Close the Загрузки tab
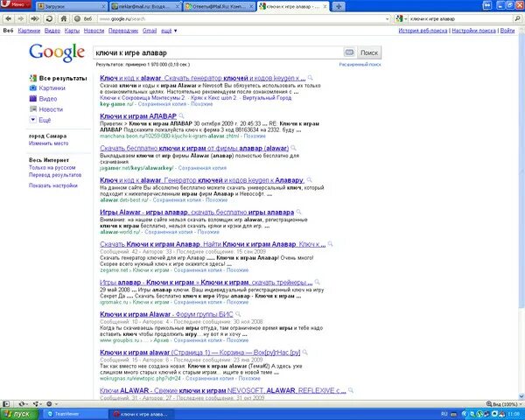525x420 pixels. [103, 6]
